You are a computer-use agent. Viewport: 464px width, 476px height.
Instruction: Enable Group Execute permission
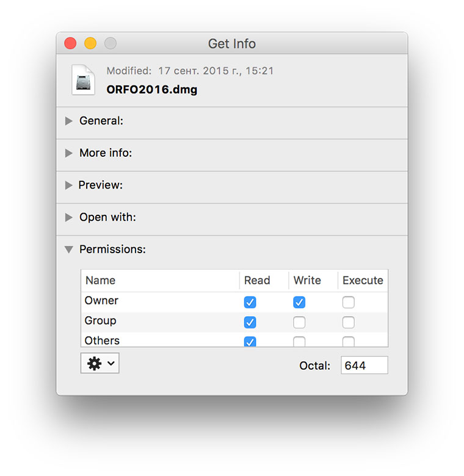click(348, 322)
